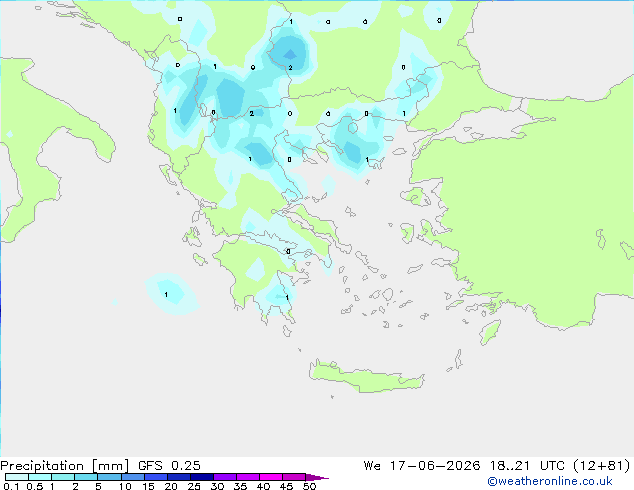Image resolution: width=634 pixels, height=490 pixels.
Task: Select the purple legend swatch between 30 and 35
Action: pos(225,477)
